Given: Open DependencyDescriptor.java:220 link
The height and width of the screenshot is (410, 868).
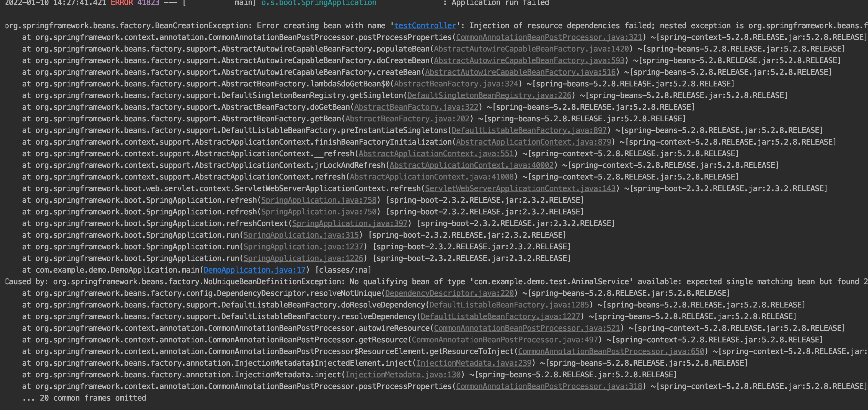Looking at the screenshot, I should click(449, 293).
